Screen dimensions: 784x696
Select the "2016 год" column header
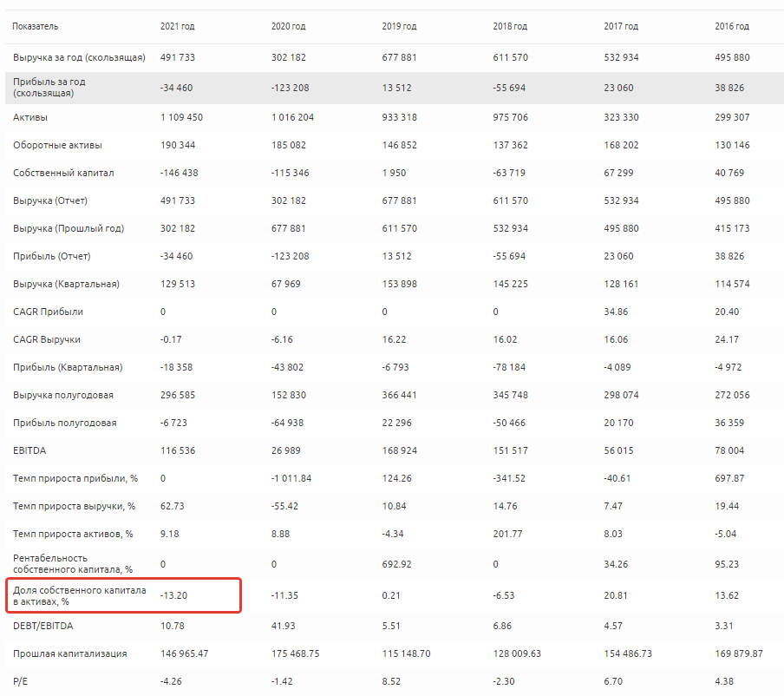(732, 26)
